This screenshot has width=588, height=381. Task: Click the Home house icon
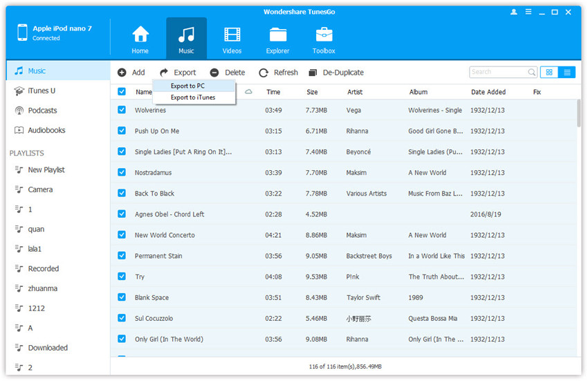140,35
